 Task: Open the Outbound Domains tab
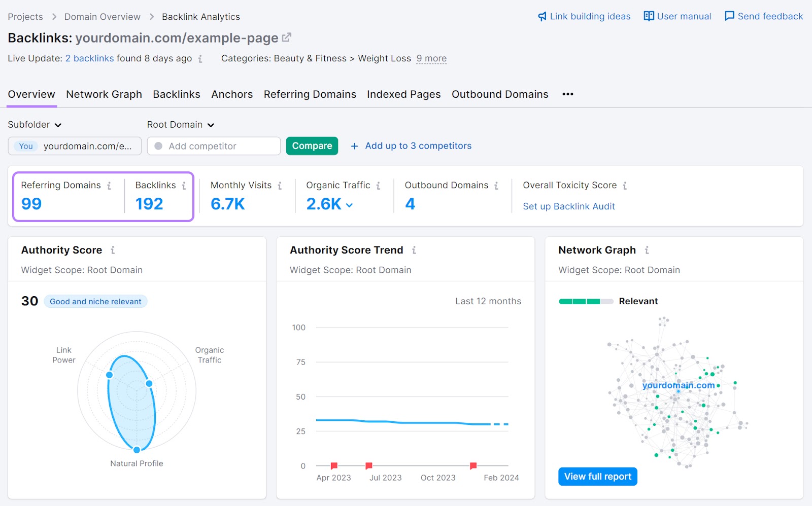500,94
